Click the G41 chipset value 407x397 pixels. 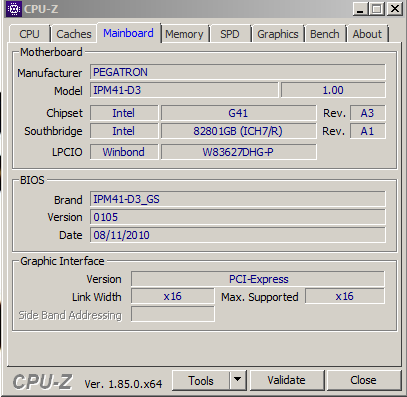tap(239, 113)
